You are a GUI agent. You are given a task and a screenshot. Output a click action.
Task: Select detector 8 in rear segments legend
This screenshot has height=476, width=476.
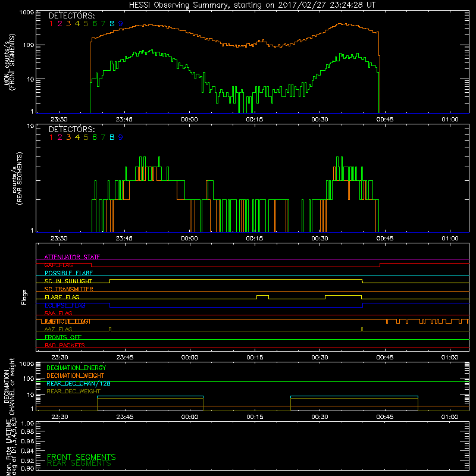(112, 137)
